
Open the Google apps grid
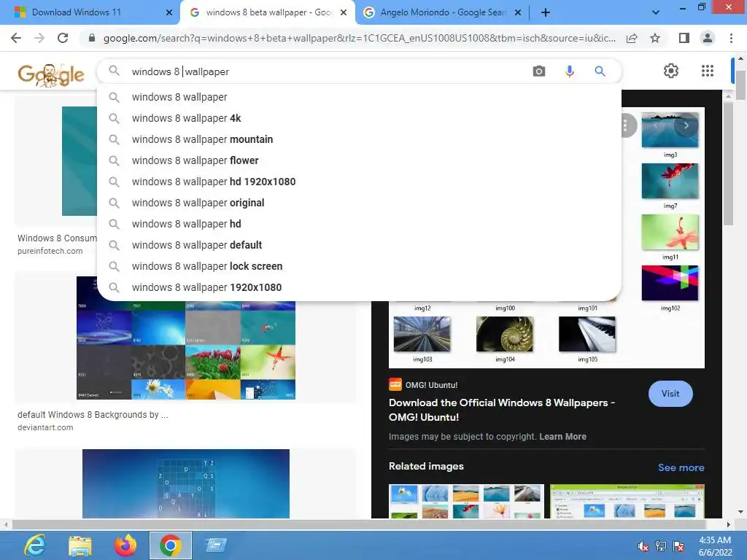708,71
